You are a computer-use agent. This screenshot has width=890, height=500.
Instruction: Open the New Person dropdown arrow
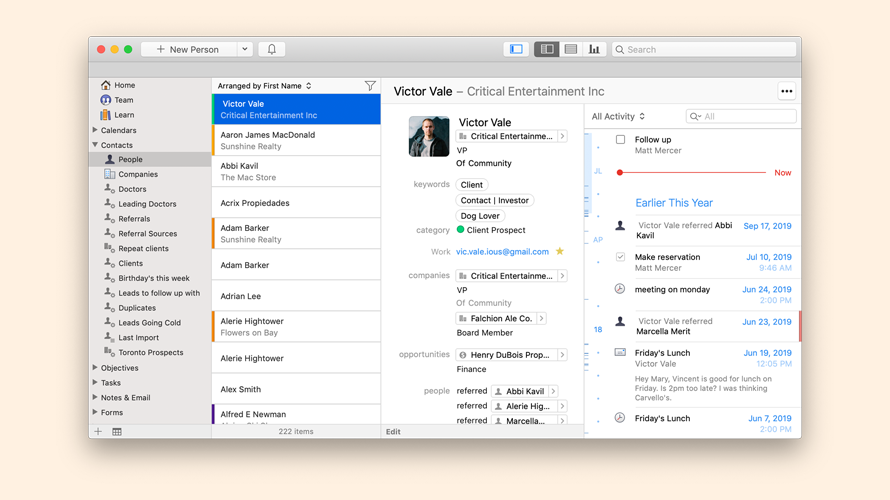[245, 49]
